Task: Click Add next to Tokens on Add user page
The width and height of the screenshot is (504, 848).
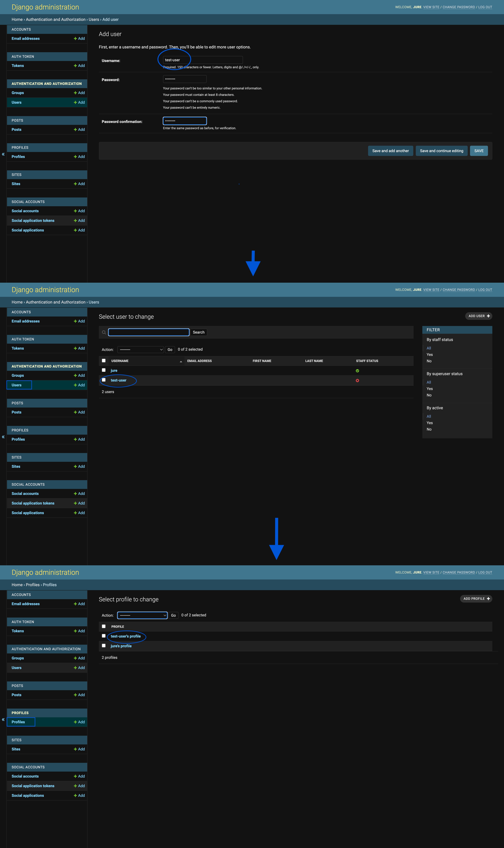Action: pyautogui.click(x=79, y=66)
